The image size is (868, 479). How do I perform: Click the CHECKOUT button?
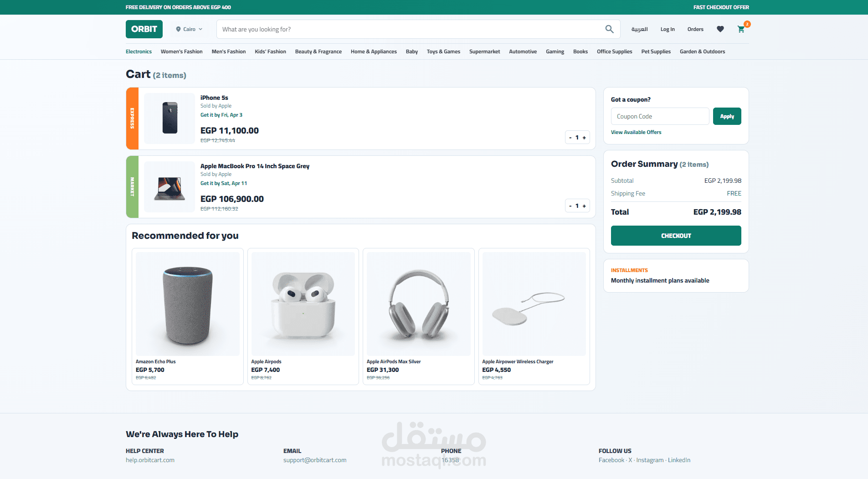[676, 236]
